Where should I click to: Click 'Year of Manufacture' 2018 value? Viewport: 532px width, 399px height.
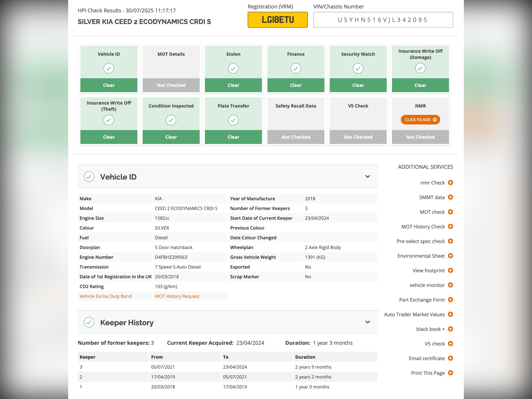tap(310, 199)
